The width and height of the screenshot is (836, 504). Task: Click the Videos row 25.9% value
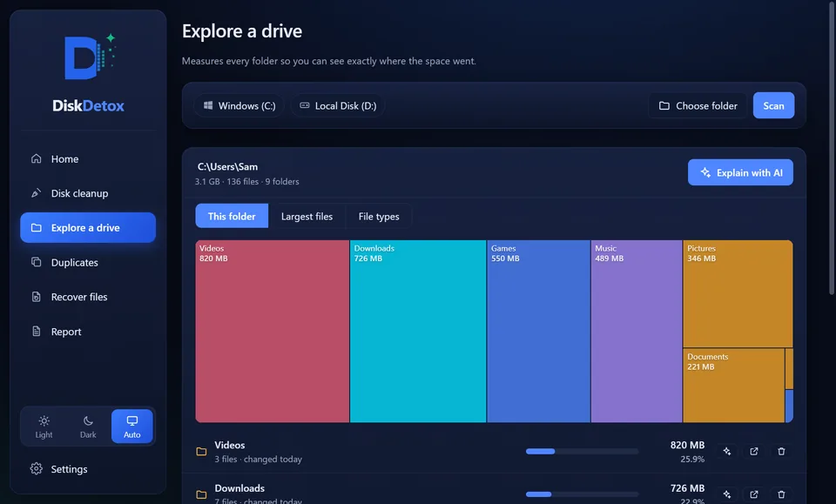(x=692, y=460)
